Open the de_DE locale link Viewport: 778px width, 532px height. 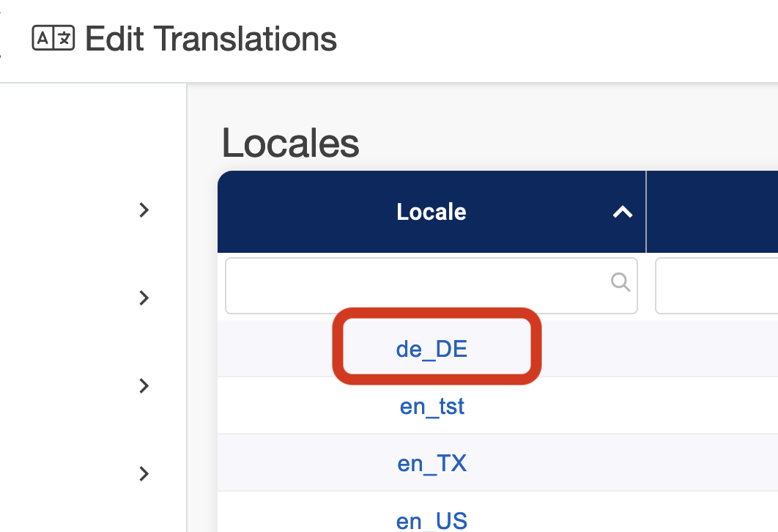click(x=431, y=349)
